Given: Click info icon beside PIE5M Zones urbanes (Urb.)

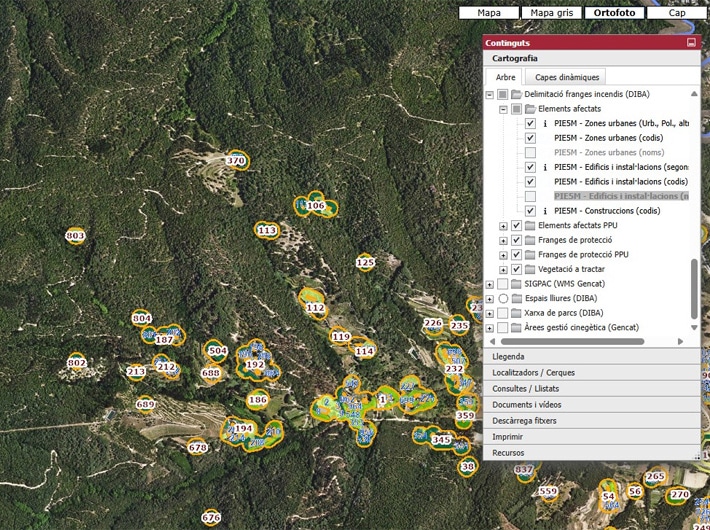Looking at the screenshot, I should [x=544, y=123].
